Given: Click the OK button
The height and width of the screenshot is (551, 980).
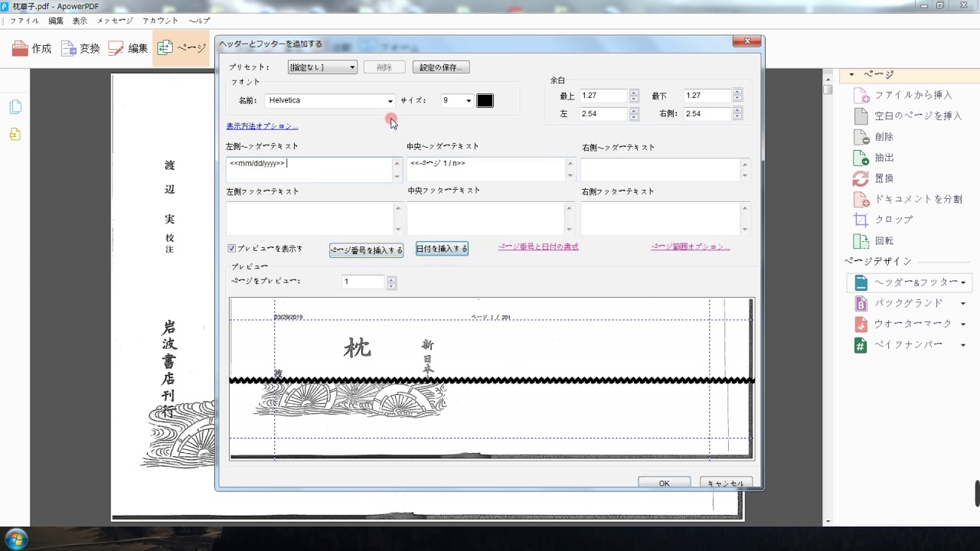Looking at the screenshot, I should pyautogui.click(x=664, y=483).
